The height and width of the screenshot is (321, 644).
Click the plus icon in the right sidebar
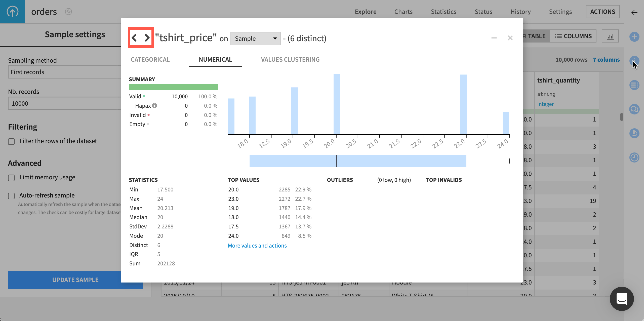pyautogui.click(x=634, y=37)
